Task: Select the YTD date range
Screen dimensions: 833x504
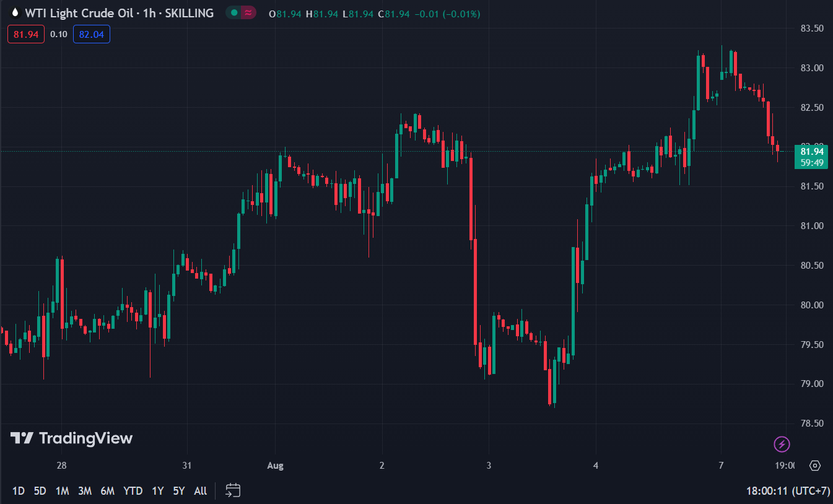Action: (133, 491)
